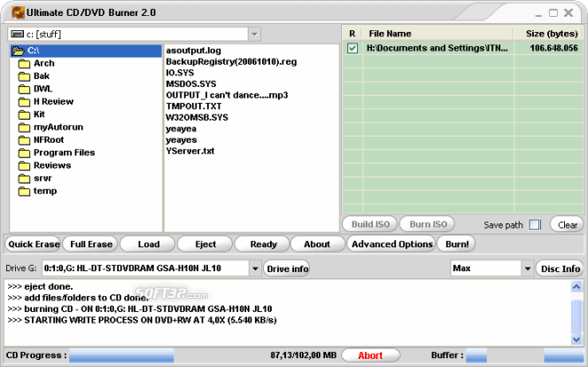Viewport: 588px width, 367px height.
Task: Click the log scrollbar up arrow
Action: point(576,287)
